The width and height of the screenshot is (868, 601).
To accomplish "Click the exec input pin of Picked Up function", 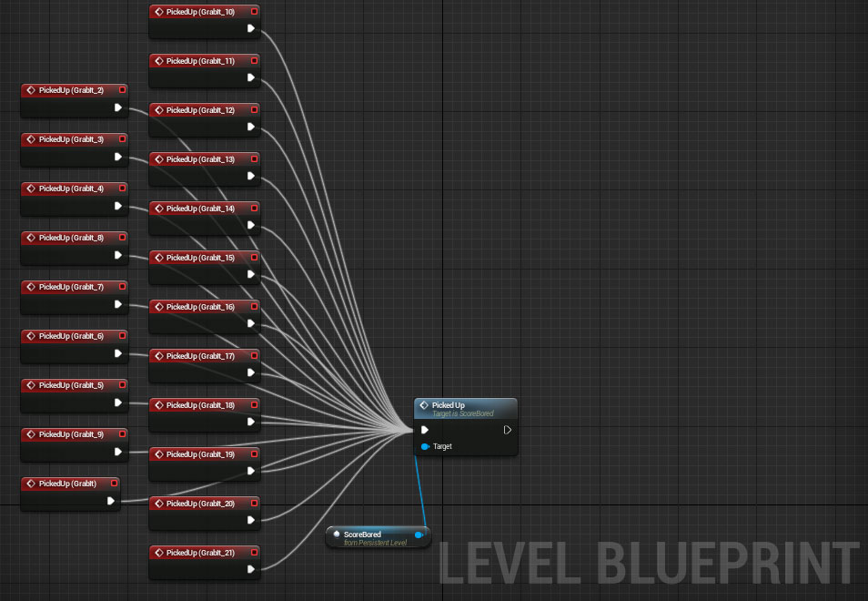I will [x=425, y=430].
